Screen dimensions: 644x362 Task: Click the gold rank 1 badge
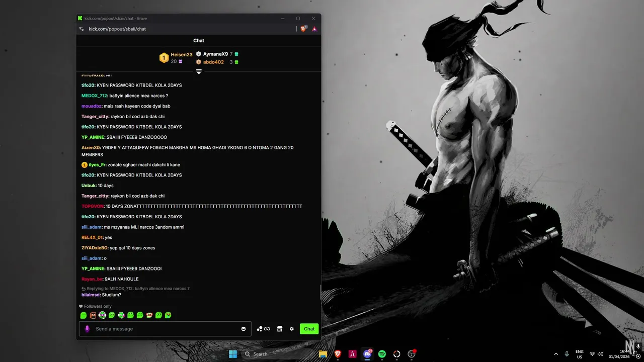tap(164, 58)
